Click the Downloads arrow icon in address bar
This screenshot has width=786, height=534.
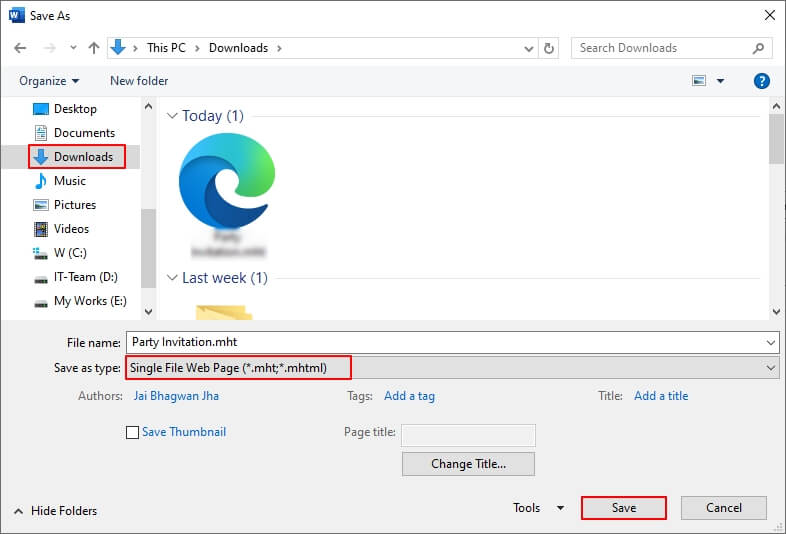pos(118,48)
